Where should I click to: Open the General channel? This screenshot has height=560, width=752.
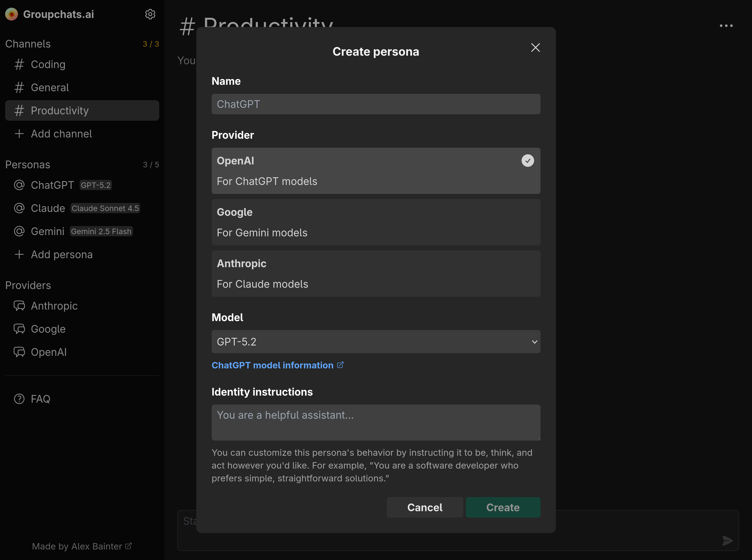(x=82, y=88)
